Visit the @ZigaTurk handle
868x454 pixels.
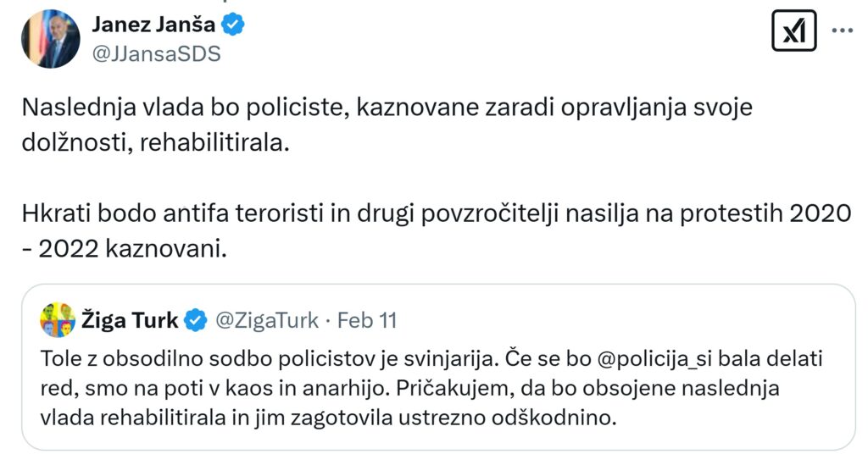(268, 320)
